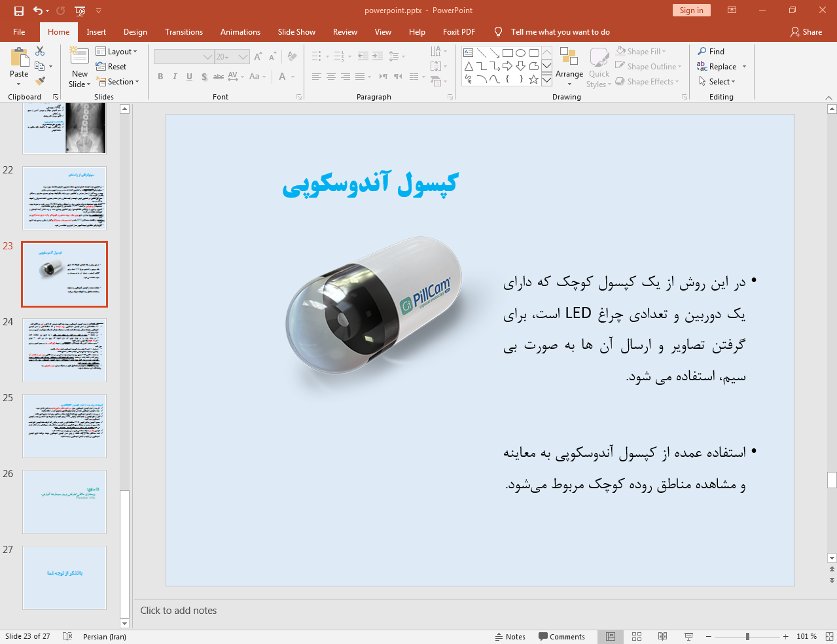Zoom out with the minus button
837x644 pixels.
[x=708, y=637]
